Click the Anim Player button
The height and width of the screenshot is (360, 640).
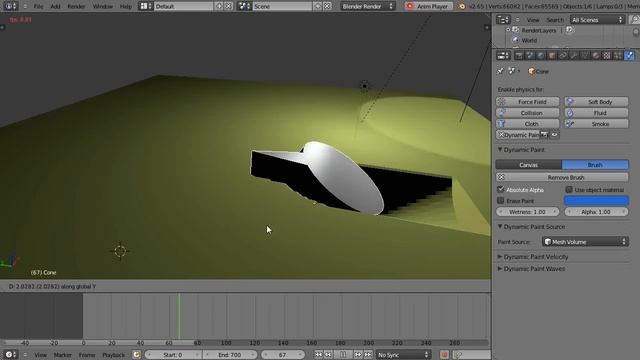point(428,6)
